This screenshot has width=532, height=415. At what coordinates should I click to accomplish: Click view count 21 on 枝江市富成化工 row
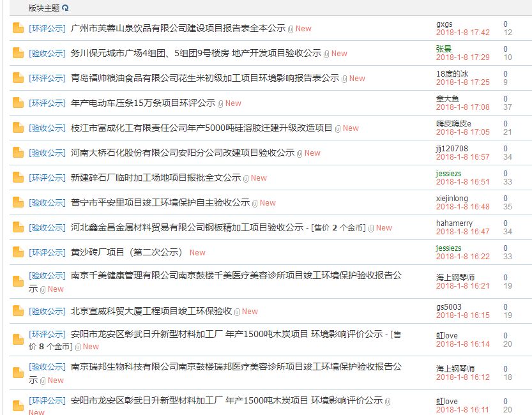point(508,132)
